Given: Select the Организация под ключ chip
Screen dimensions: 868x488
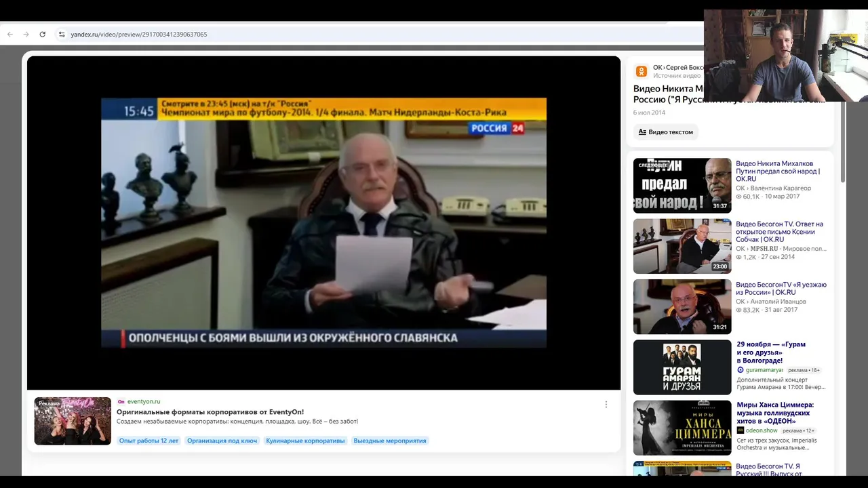Looking at the screenshot, I should coord(222,441).
